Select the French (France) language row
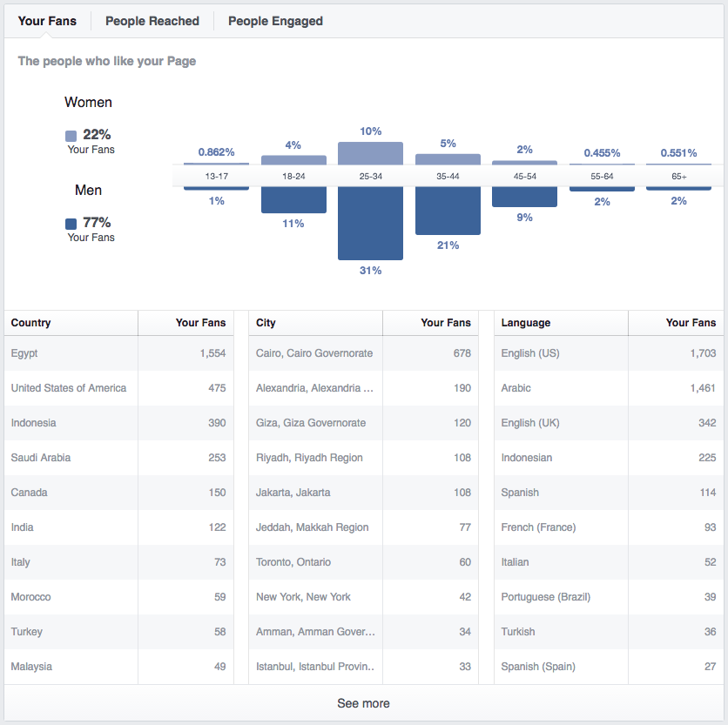This screenshot has height=725, width=728. [609, 527]
